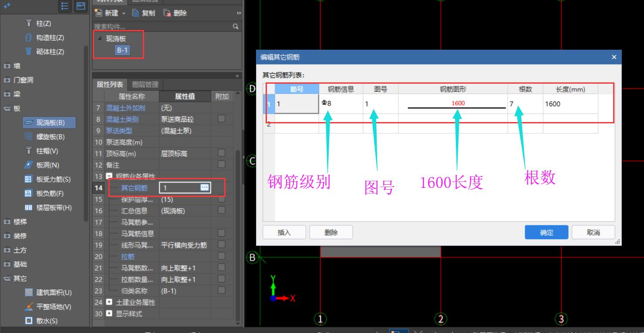The width and height of the screenshot is (644, 333).
Task: Collapse the 钢筋业务属性 group
Action: click(x=109, y=176)
